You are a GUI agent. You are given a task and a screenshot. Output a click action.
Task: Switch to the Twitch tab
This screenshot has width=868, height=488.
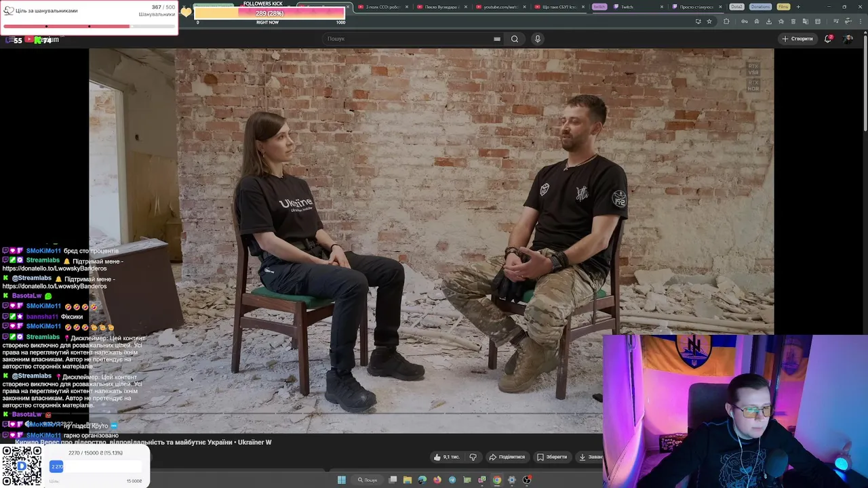[x=637, y=7]
